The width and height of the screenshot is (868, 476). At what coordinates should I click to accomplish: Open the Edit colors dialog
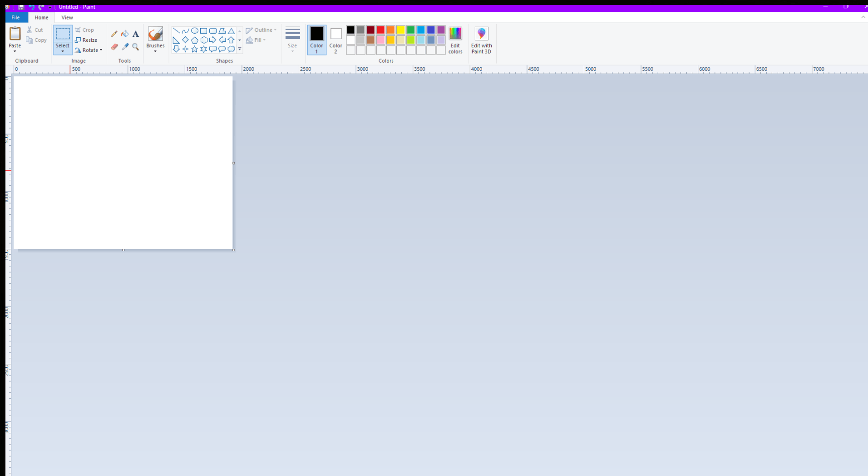[x=455, y=40]
